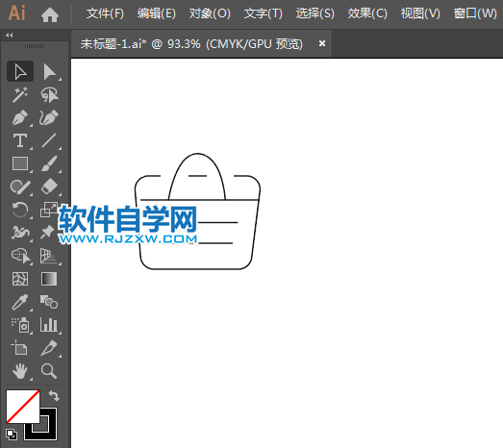Screen dimensions: 503x448
Task: Choose the Eraser tool
Action: coord(49,187)
